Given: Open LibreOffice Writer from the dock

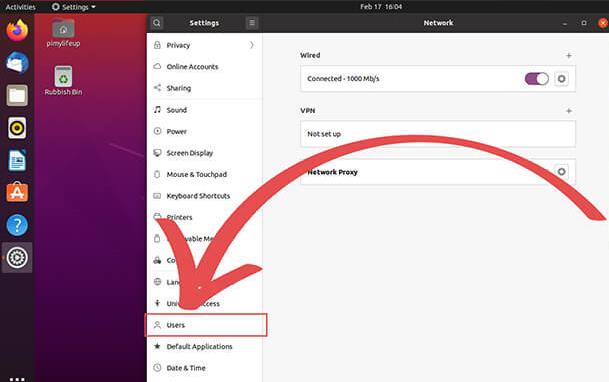Looking at the screenshot, I should [x=17, y=160].
